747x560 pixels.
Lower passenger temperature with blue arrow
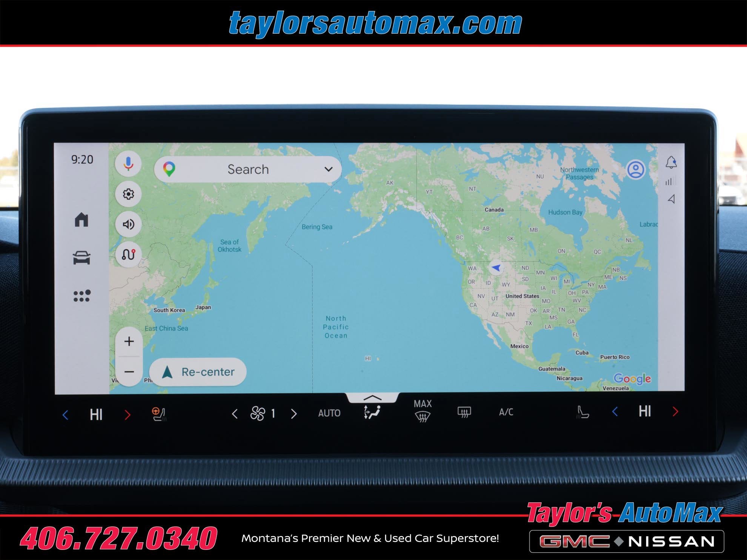tap(615, 411)
